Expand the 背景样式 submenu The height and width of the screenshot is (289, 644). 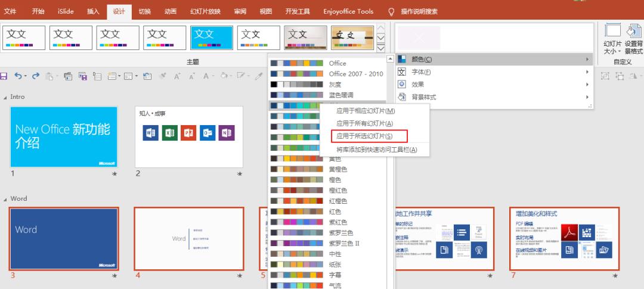pyautogui.click(x=588, y=97)
